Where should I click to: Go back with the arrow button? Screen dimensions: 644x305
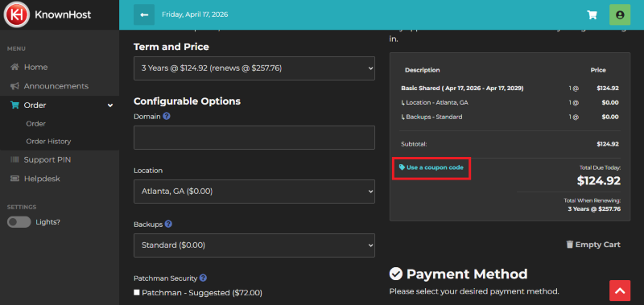pos(144,14)
